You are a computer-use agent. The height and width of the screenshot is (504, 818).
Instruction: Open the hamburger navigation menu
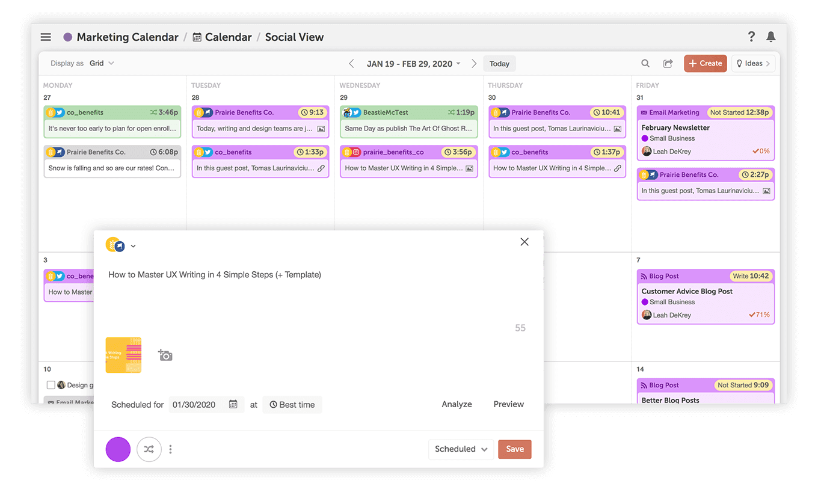click(46, 37)
